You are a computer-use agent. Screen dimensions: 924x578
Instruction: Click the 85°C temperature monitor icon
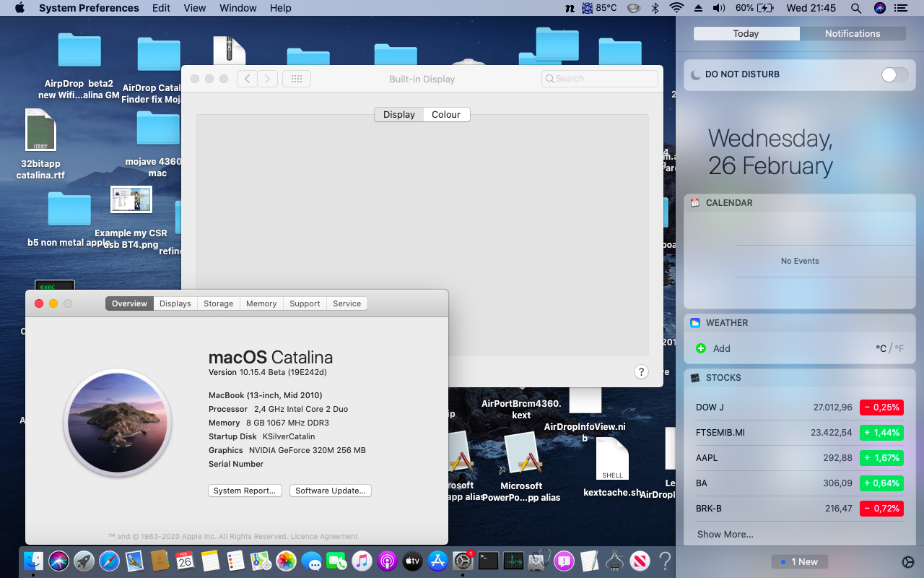tap(599, 8)
